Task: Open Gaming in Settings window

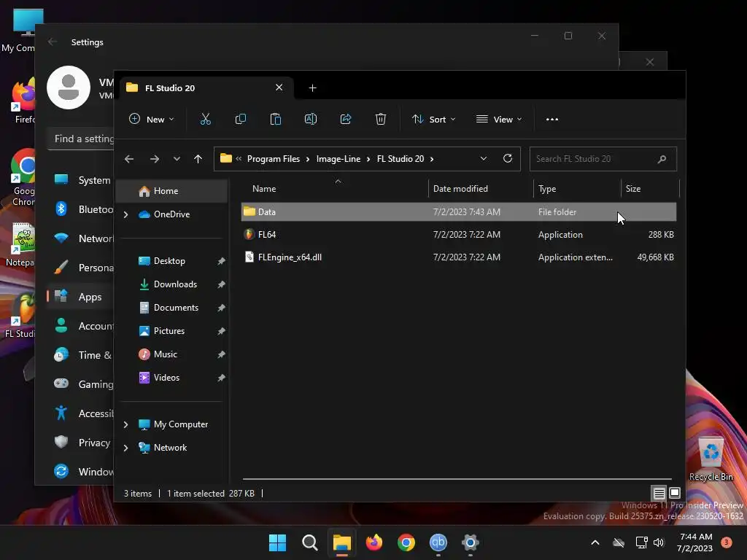Action: click(82, 384)
